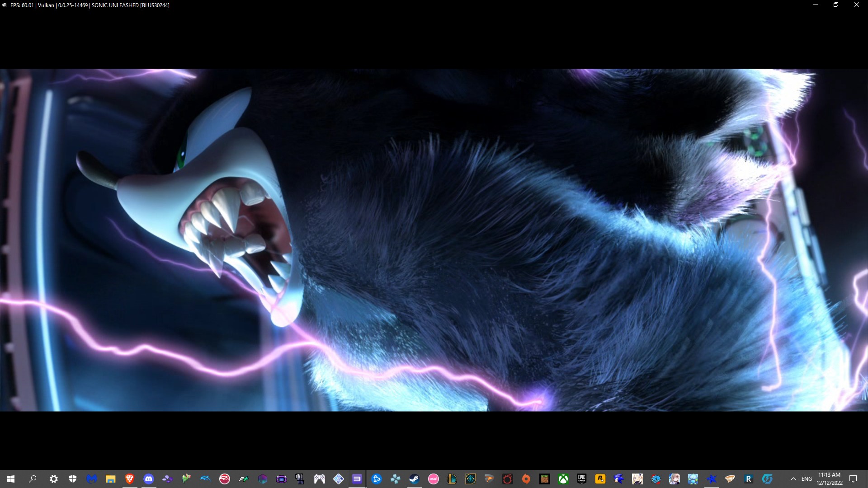This screenshot has width=868, height=488.
Task: Open the Xbox app
Action: point(563,479)
